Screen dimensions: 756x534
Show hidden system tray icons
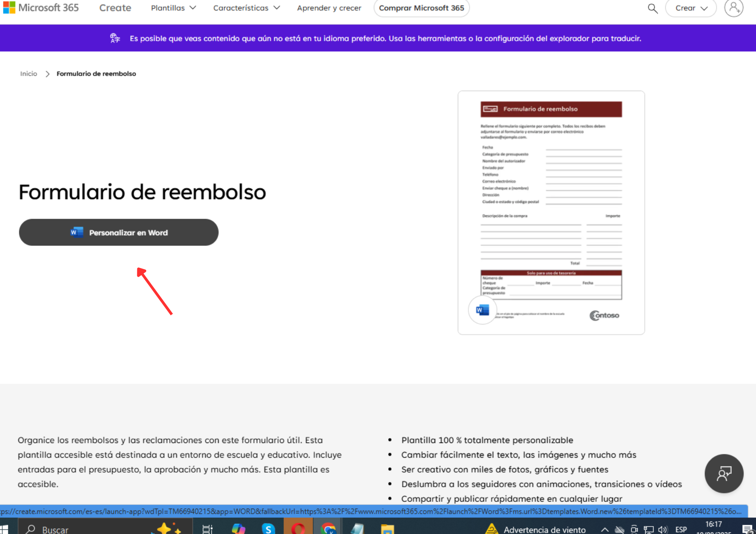[605, 529]
